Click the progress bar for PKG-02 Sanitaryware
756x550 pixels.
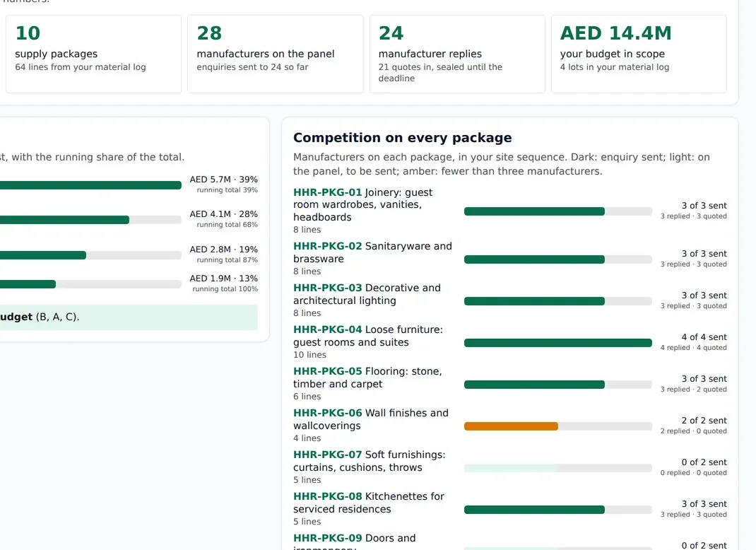558,259
